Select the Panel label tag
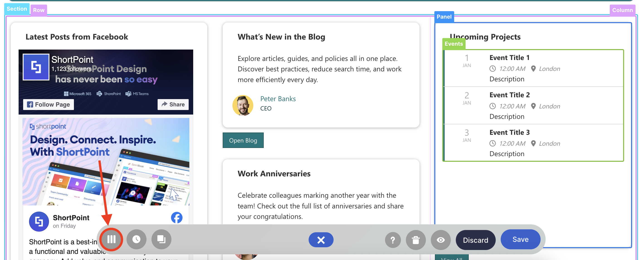The width and height of the screenshot is (644, 260). (x=444, y=17)
